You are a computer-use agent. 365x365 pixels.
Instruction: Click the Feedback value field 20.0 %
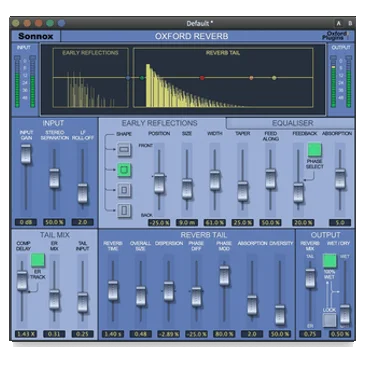[x=303, y=222]
